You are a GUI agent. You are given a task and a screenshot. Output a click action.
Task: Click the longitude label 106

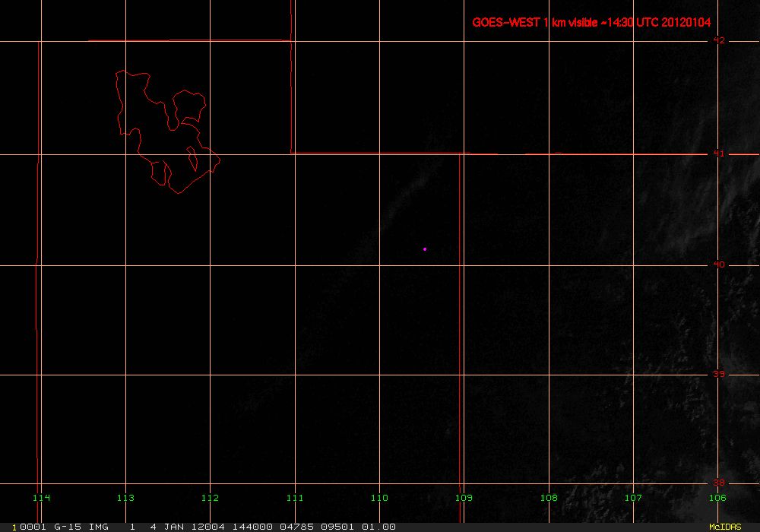pos(717,498)
